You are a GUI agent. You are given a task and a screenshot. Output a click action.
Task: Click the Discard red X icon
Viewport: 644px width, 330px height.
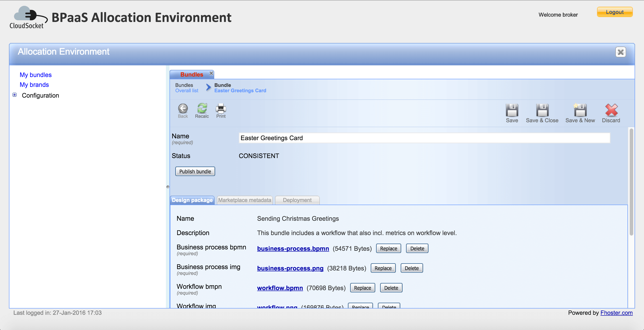611,110
